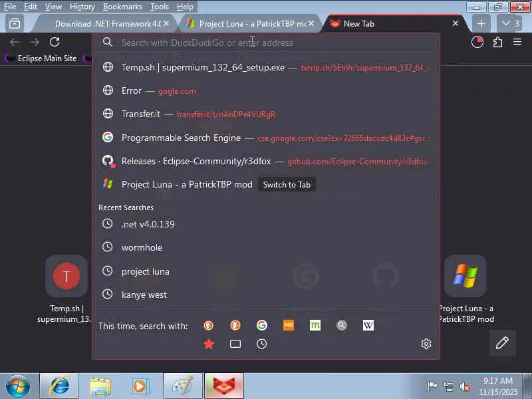Open the View menu

(53, 7)
